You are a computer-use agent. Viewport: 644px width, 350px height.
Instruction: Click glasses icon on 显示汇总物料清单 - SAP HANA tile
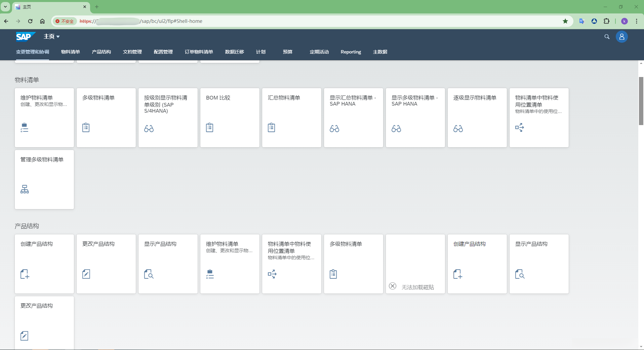334,128
